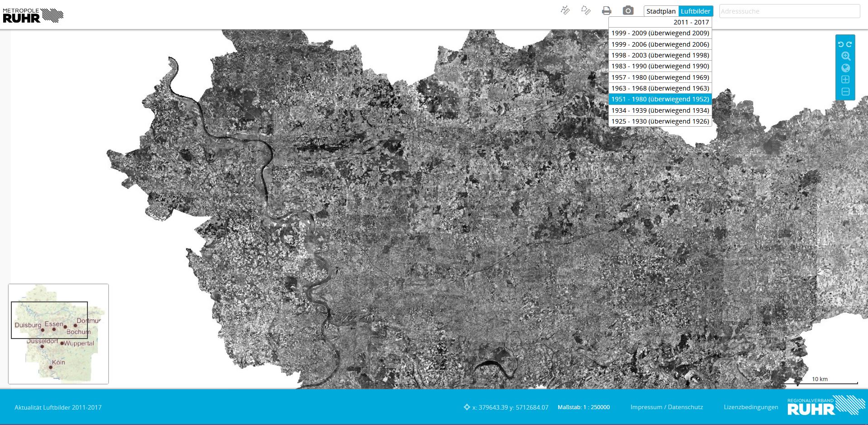The height and width of the screenshot is (425, 868).
Task: Click the 10 km scale bar
Action: [x=821, y=381]
